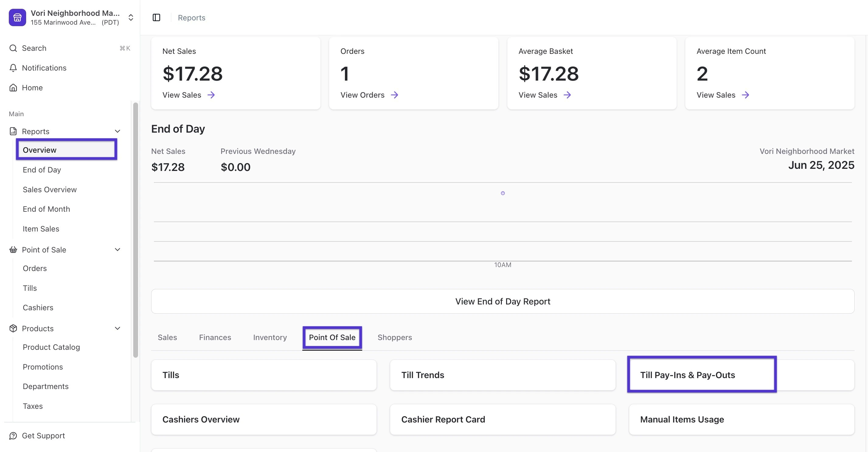Screen dimensions: 868x452
Task: Click the purple store logo icon
Action: (x=17, y=18)
